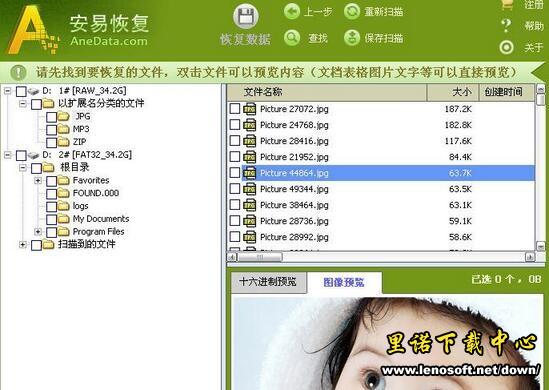Check the box for Picture 27072.jpg
The width and height of the screenshot is (549, 390).
pos(235,109)
